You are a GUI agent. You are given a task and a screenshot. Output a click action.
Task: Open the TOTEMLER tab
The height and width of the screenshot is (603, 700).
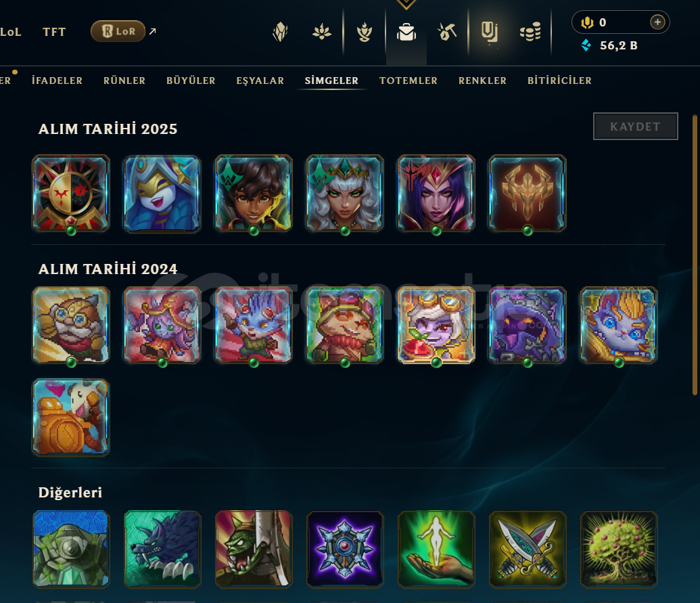click(x=408, y=81)
